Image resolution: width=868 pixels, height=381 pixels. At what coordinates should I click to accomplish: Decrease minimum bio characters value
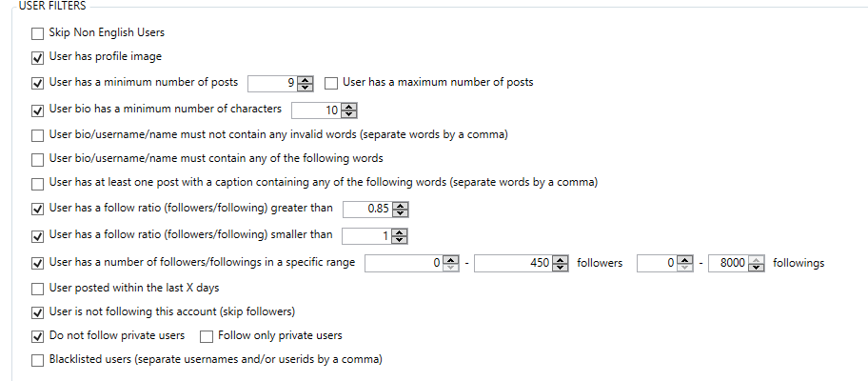pyautogui.click(x=348, y=114)
